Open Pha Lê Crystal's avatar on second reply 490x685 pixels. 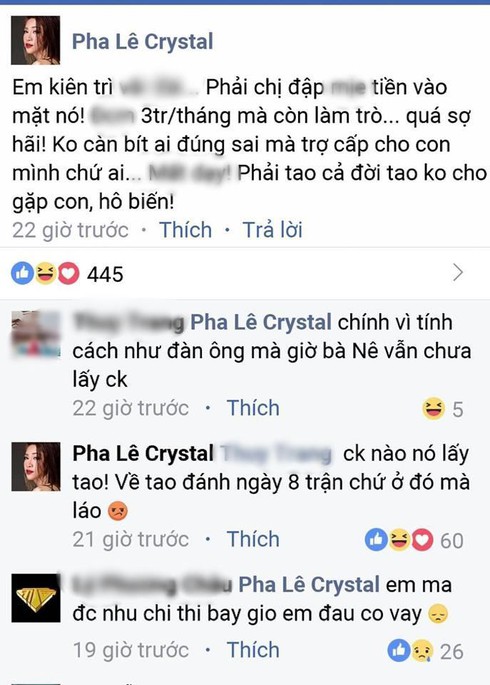tap(36, 467)
